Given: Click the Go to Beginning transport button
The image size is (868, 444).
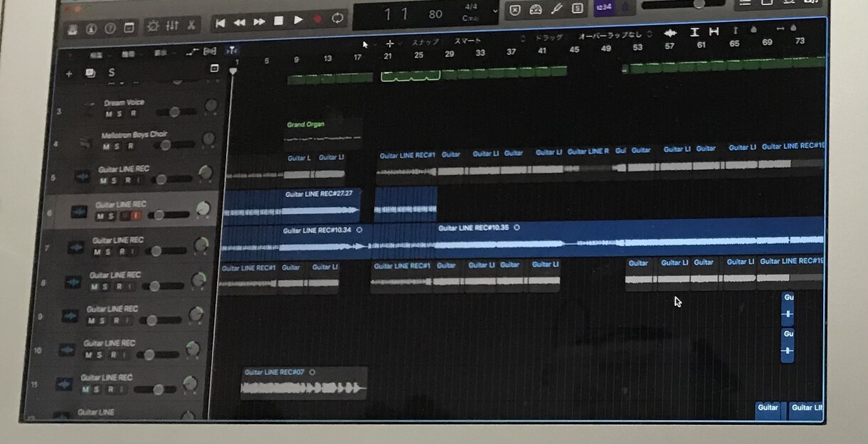Looking at the screenshot, I should [x=221, y=23].
